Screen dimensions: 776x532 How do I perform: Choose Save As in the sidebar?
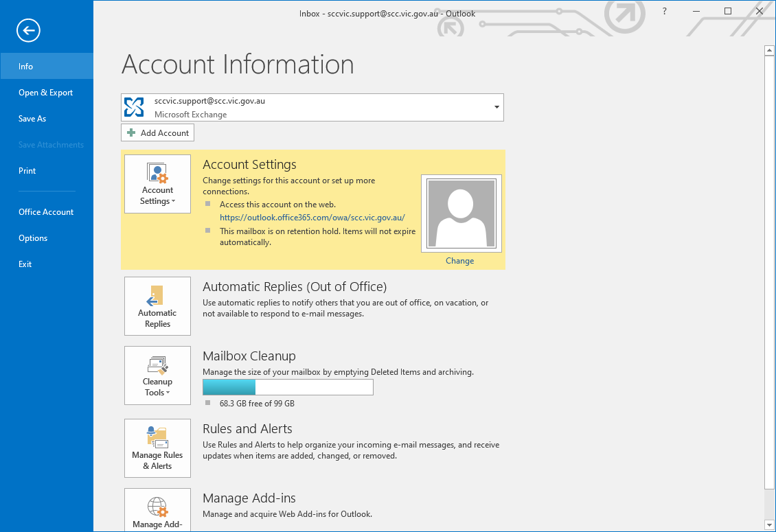click(x=32, y=119)
